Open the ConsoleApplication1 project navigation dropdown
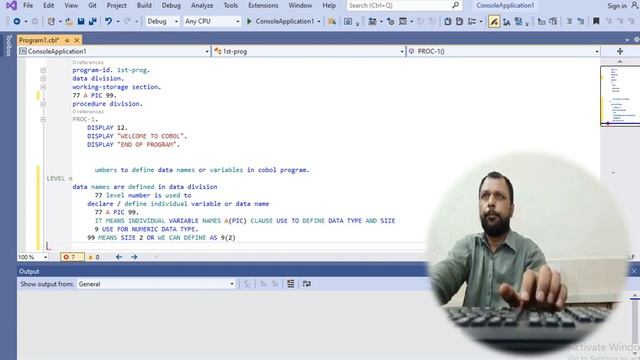 [114, 51]
